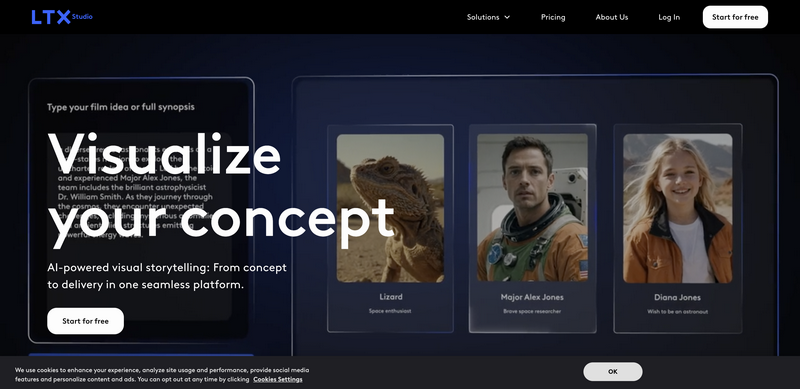Click the Visualize your concept headline
The height and width of the screenshot is (389, 800).
click(x=220, y=190)
